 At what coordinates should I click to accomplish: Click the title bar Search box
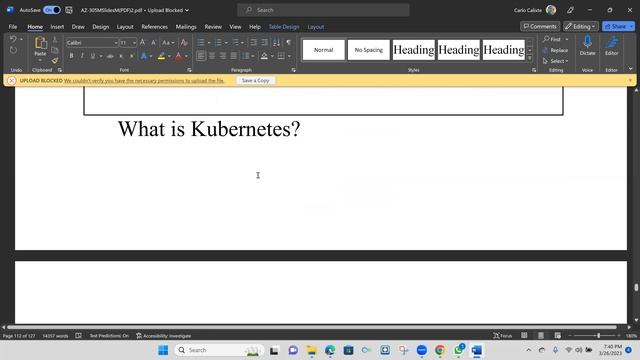tap(323, 10)
